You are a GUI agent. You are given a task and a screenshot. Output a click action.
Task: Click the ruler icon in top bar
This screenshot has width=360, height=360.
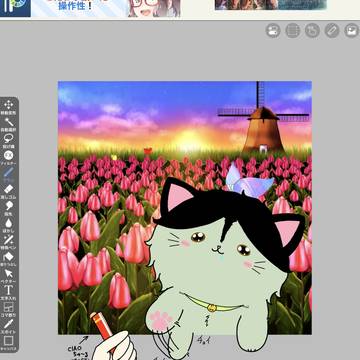(x=332, y=31)
